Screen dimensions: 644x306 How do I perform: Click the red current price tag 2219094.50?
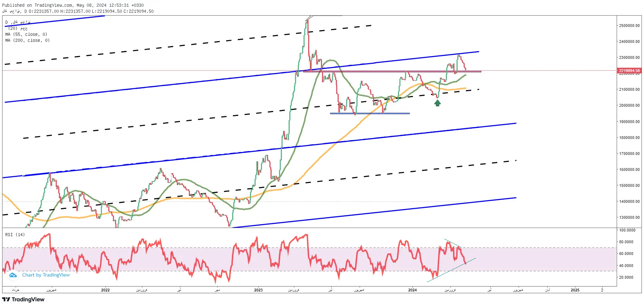click(x=629, y=71)
